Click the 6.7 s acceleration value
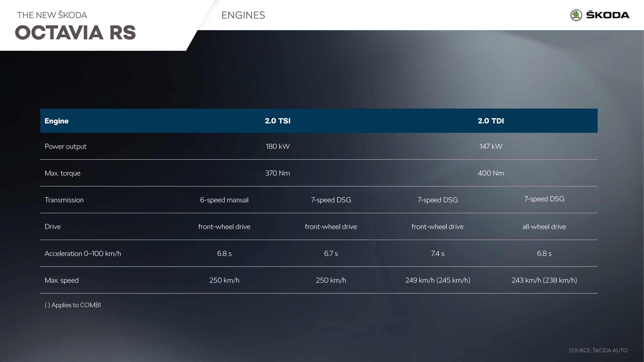This screenshot has height=362, width=644. (331, 254)
